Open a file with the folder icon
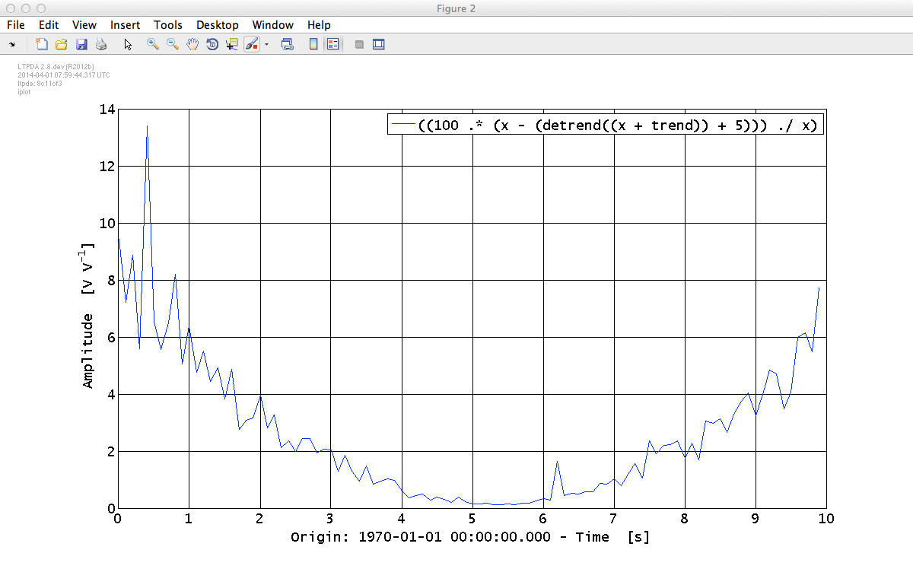Viewport: 913px width, 588px height. coord(62,45)
